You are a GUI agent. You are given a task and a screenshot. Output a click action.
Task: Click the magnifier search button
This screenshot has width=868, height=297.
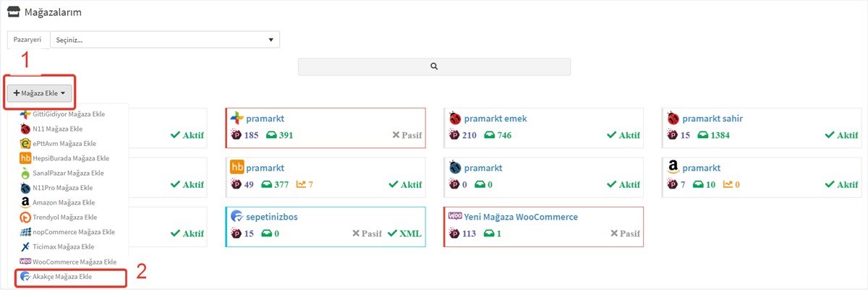coord(434,66)
